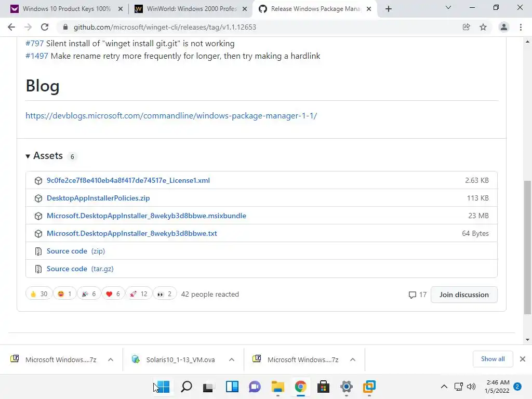Open the Chrome profile avatar

click(504, 27)
